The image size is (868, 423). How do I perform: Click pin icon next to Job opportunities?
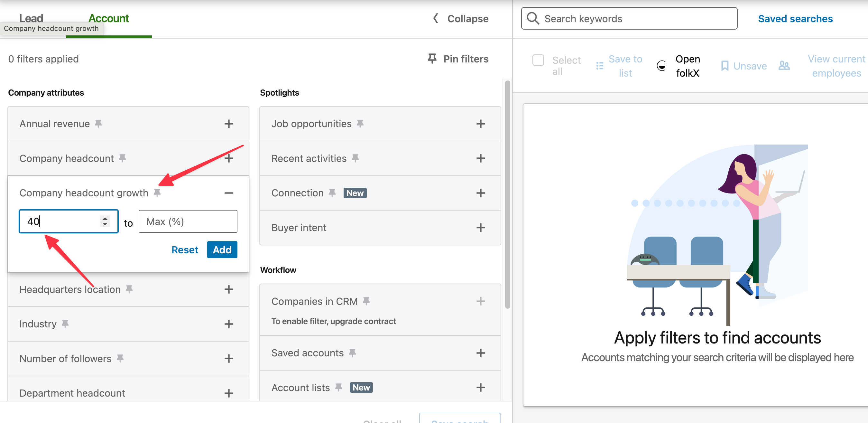360,124
